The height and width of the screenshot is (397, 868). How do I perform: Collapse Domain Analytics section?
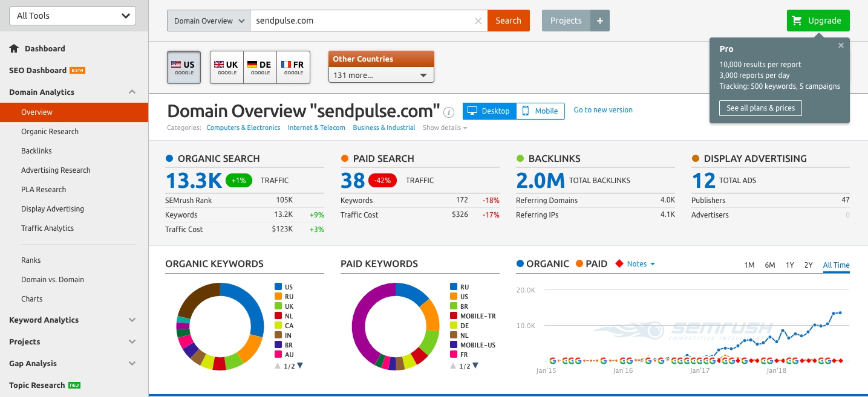pyautogui.click(x=132, y=92)
